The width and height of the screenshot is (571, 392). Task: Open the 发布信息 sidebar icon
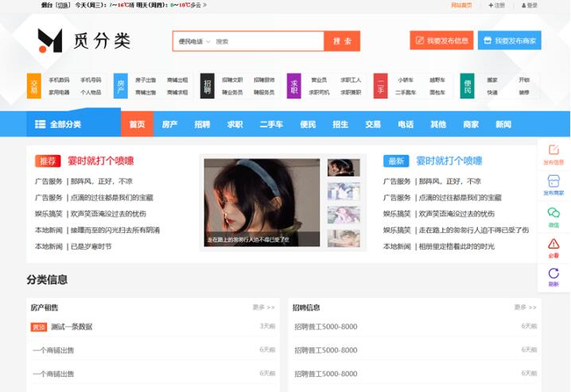[554, 154]
